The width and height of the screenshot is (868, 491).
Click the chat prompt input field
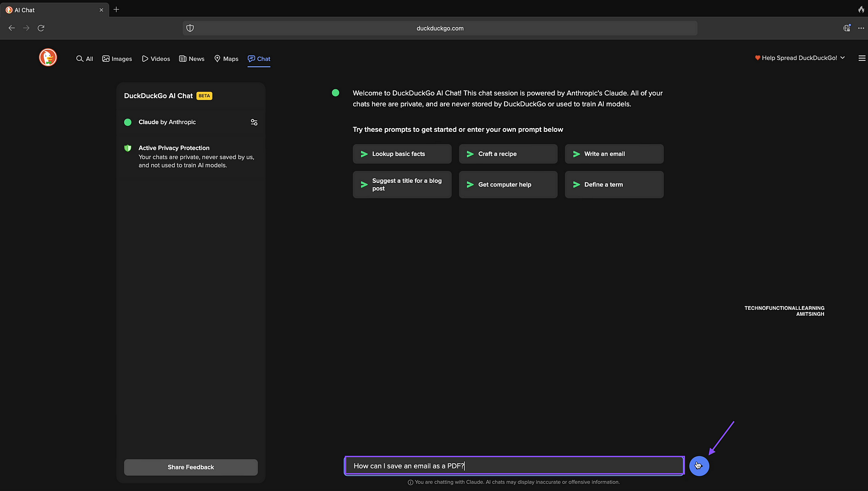pyautogui.click(x=514, y=466)
